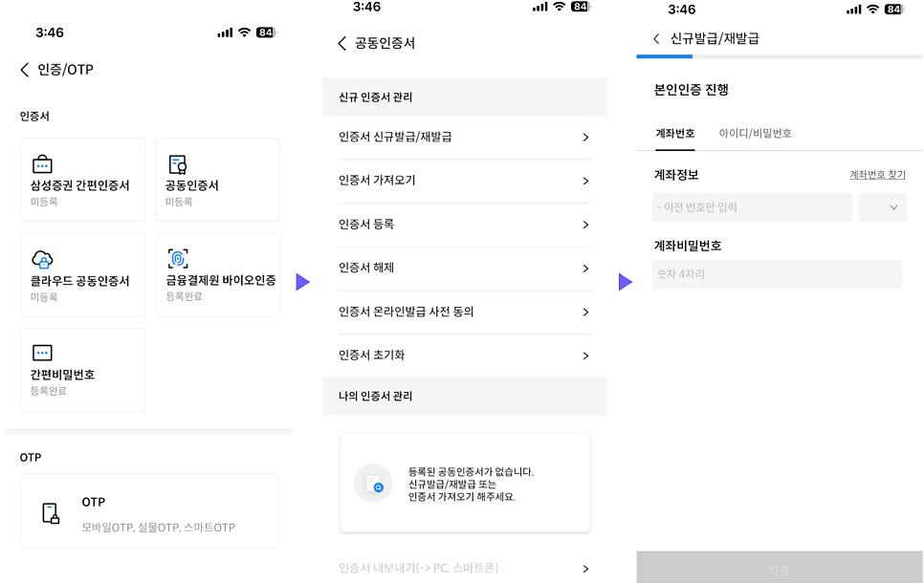Open the account type dropdown arrow
The image size is (924, 583).
coord(893,207)
